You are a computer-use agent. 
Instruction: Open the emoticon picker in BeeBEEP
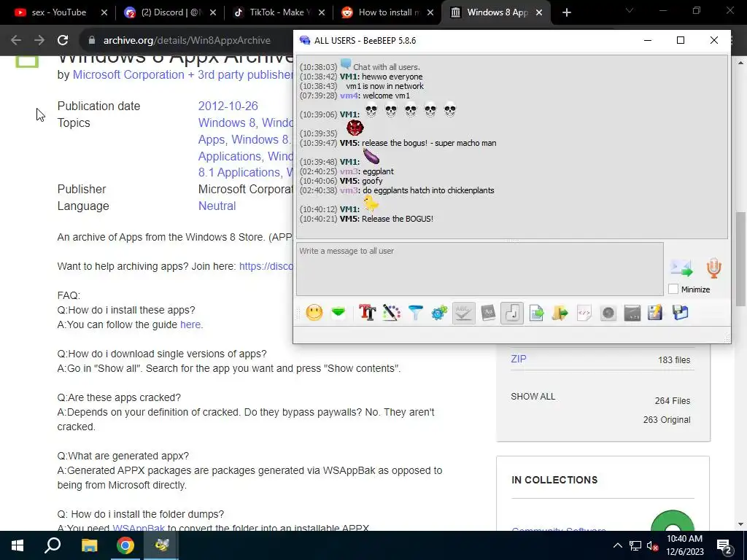click(314, 313)
